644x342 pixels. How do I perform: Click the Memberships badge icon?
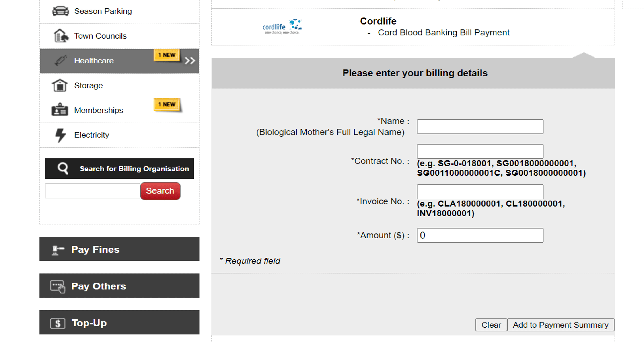(60, 110)
